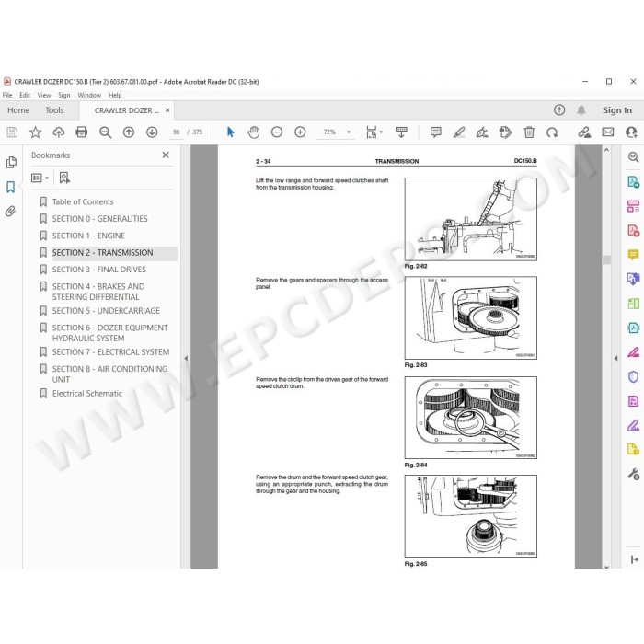Open SECTION 0 - GENERALITIES bookmark
This screenshot has height=644, width=644.
coord(99,219)
